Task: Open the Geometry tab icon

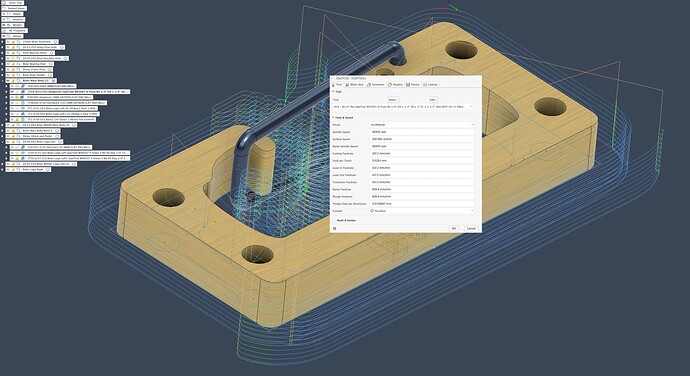Action: coord(369,85)
